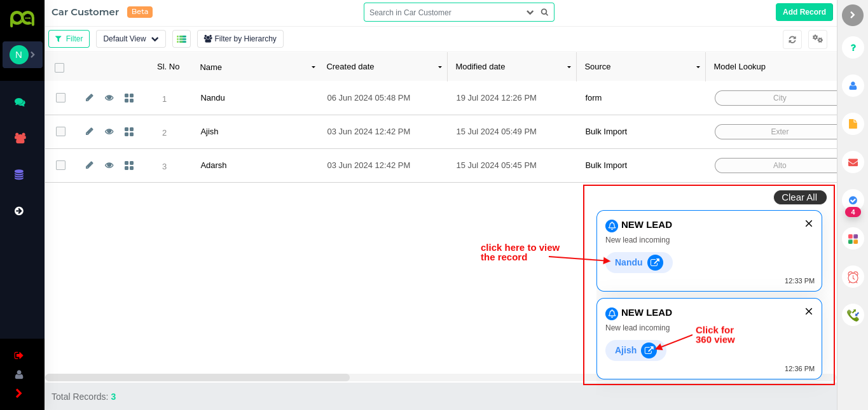The width and height of the screenshot is (868, 410).
Task: Click the pencil edit icon for Nandu
Action: [x=90, y=97]
